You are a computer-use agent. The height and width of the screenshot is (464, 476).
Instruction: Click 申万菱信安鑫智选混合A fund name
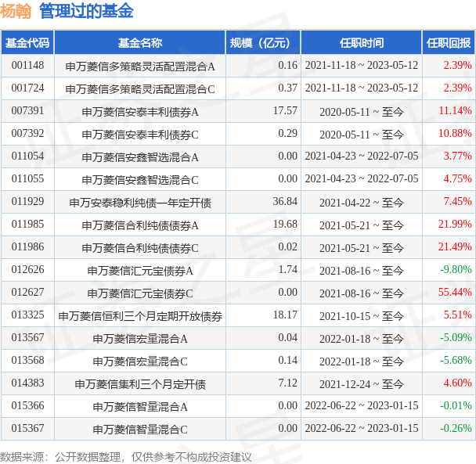tap(140, 156)
